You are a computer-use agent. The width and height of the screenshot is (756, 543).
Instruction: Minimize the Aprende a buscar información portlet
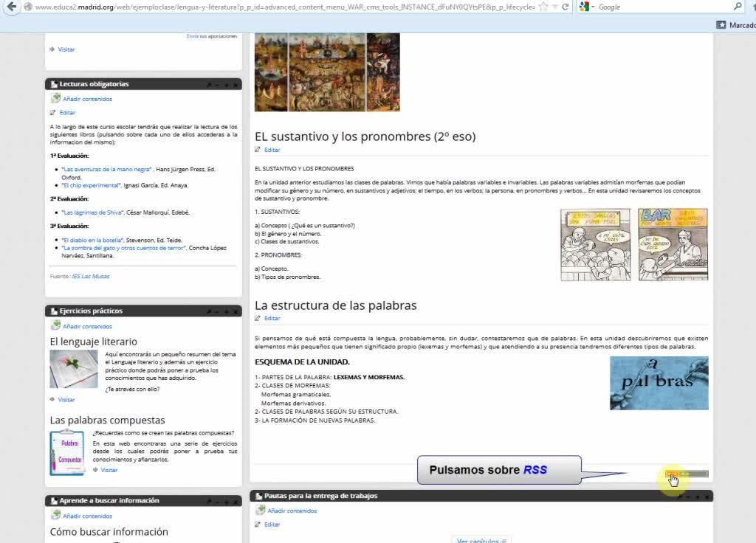pyautogui.click(x=218, y=502)
